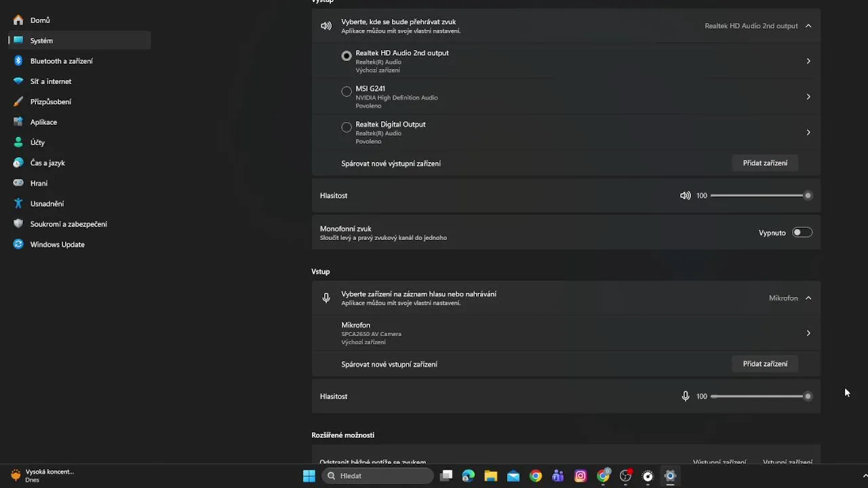This screenshot has width=868, height=488.
Task: Select Realtek Digital Output radio button
Action: 347,127
